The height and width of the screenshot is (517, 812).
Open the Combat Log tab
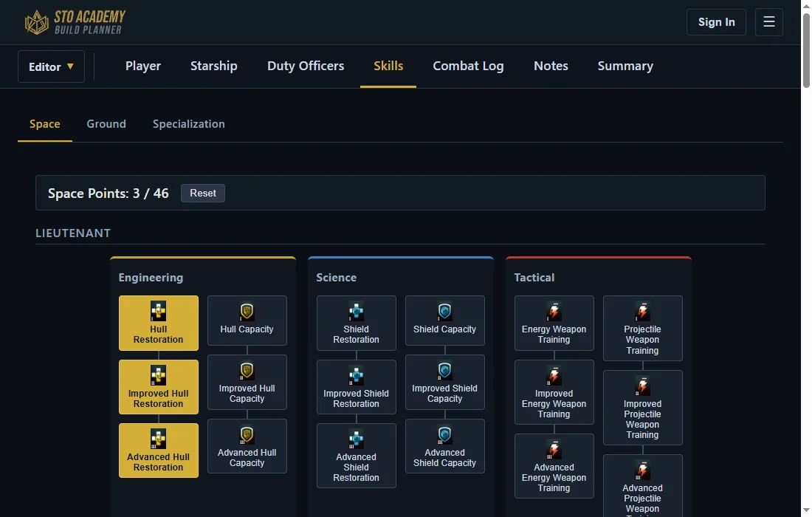click(468, 66)
